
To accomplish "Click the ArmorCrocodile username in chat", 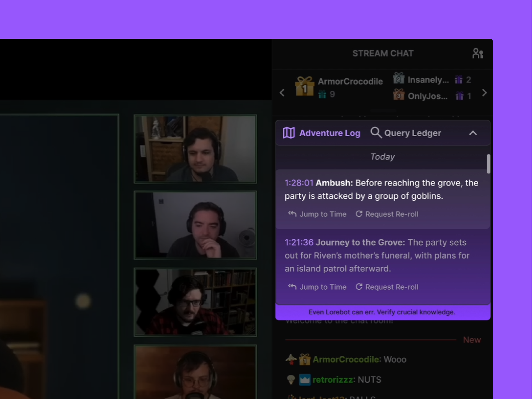I will pyautogui.click(x=346, y=359).
